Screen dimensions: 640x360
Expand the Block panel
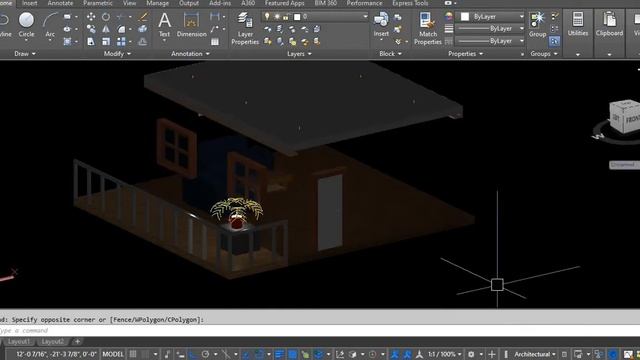390,53
